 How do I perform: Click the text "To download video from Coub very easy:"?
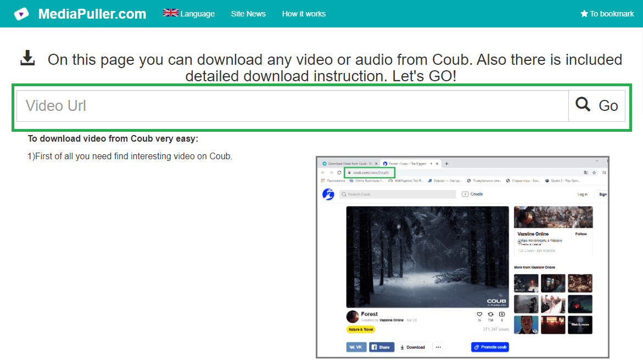(x=113, y=138)
